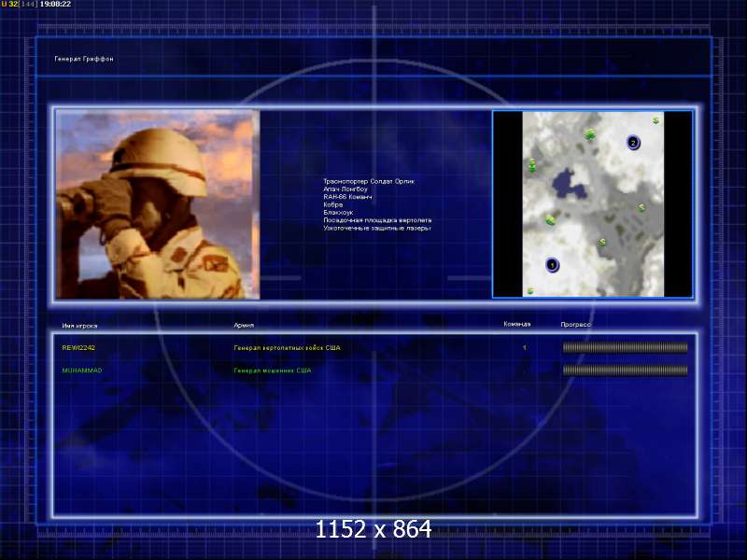Viewport: 747px width, 560px height.
Task: Click team number 1 for REWI2242
Action: click(525, 347)
